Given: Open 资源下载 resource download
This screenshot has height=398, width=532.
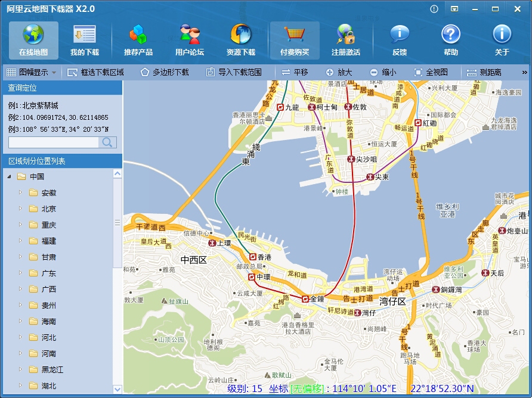Looking at the screenshot, I should (241, 41).
